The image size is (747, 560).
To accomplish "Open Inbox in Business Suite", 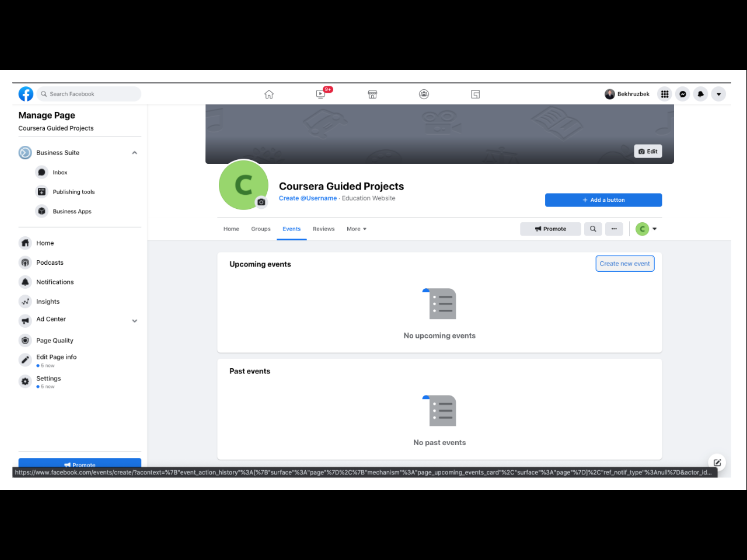I will (60, 173).
